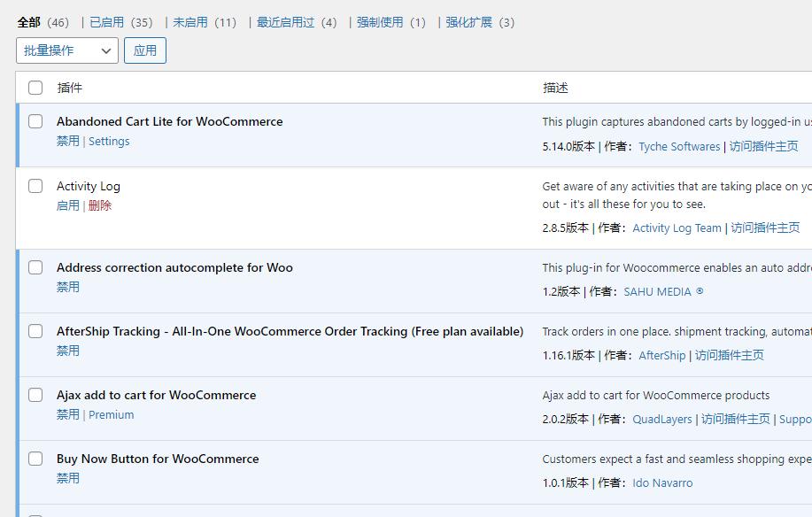Click the 1.2版本 version text
The image size is (812, 517).
[561, 291]
